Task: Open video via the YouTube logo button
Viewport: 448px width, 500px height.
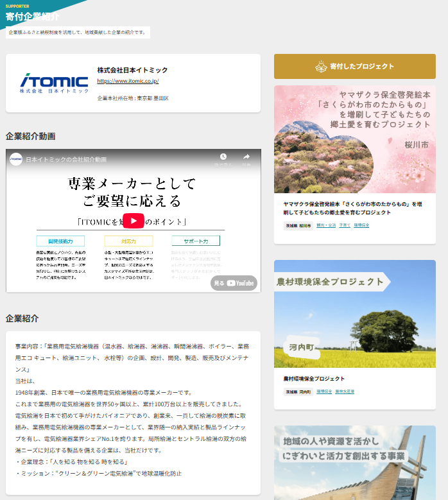Action: pos(234,283)
